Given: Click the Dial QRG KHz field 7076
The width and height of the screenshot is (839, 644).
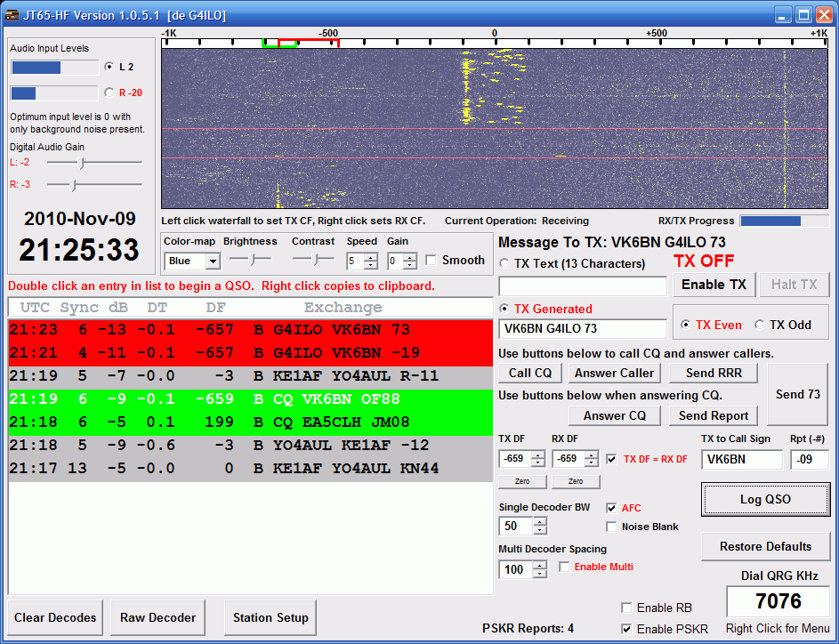Looking at the screenshot, I should pos(778,601).
